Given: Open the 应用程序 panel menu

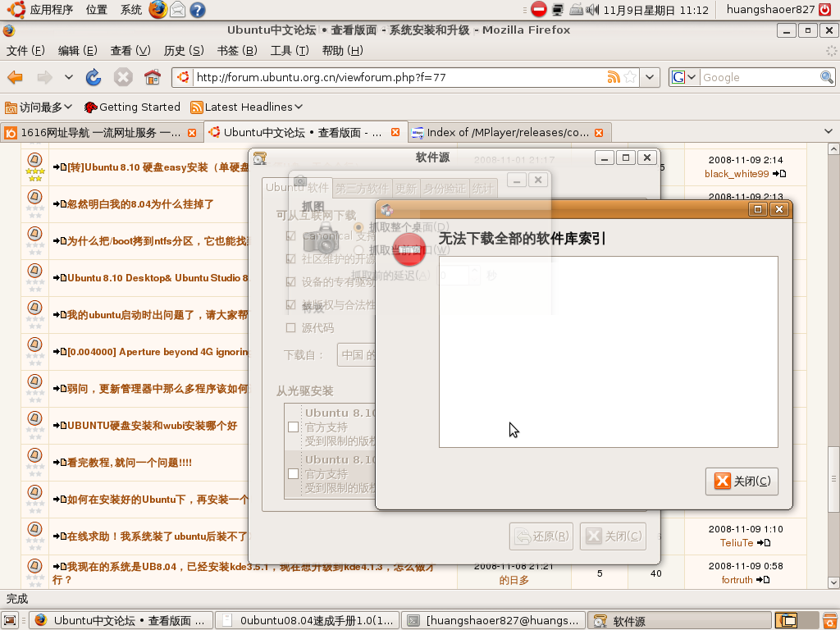Looking at the screenshot, I should click(x=40, y=10).
